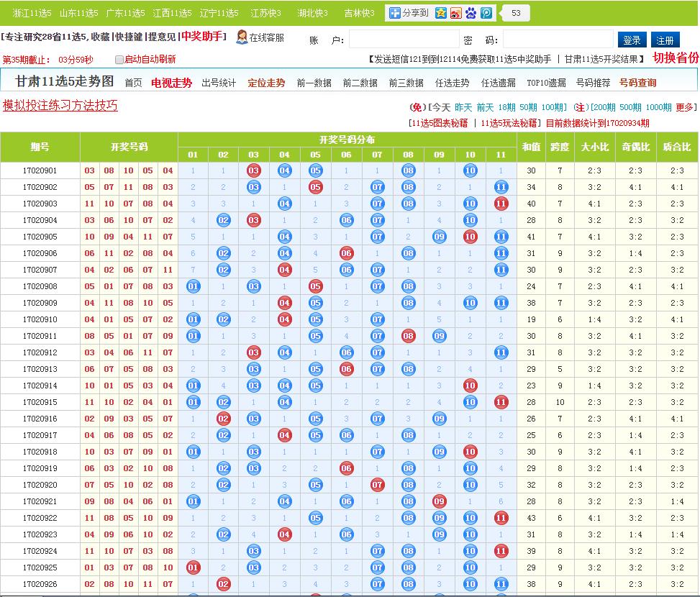Open the 11选5玩法秘籍 link
The width and height of the screenshot is (700, 597).
pos(509,123)
